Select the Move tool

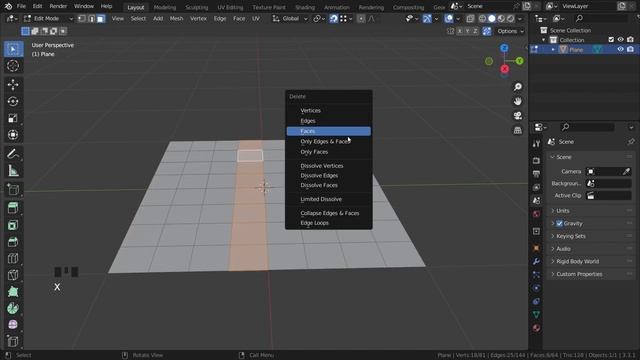pyautogui.click(x=13, y=84)
